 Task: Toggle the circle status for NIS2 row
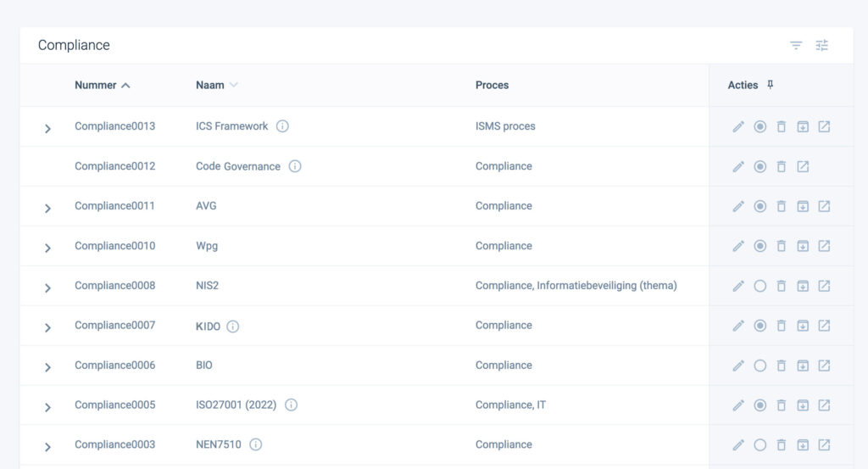pyautogui.click(x=760, y=286)
